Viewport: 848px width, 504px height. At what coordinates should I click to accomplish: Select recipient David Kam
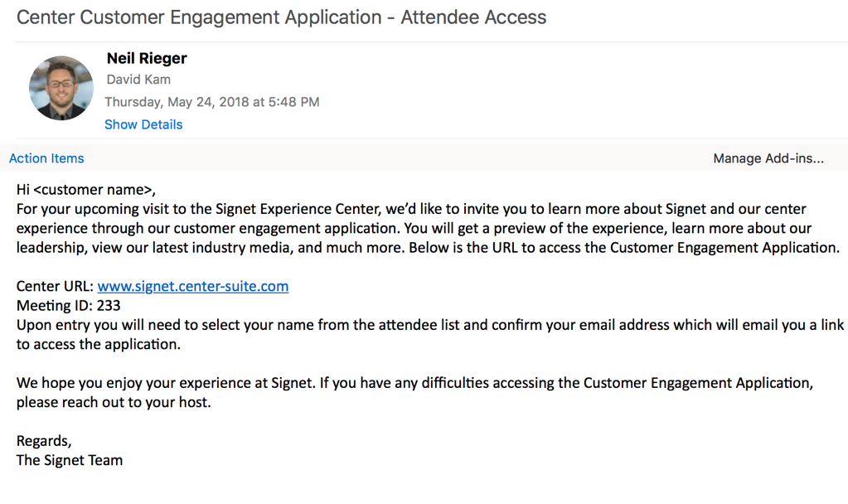[x=138, y=80]
